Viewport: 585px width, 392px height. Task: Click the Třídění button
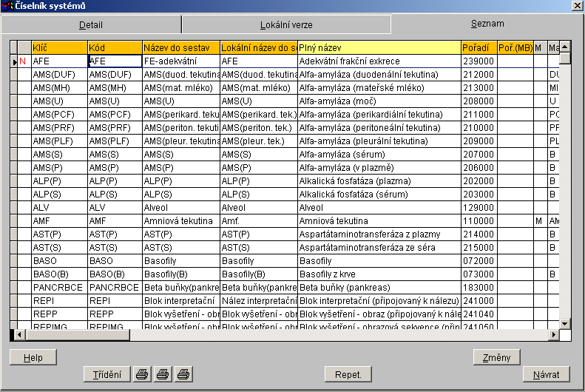tap(107, 374)
